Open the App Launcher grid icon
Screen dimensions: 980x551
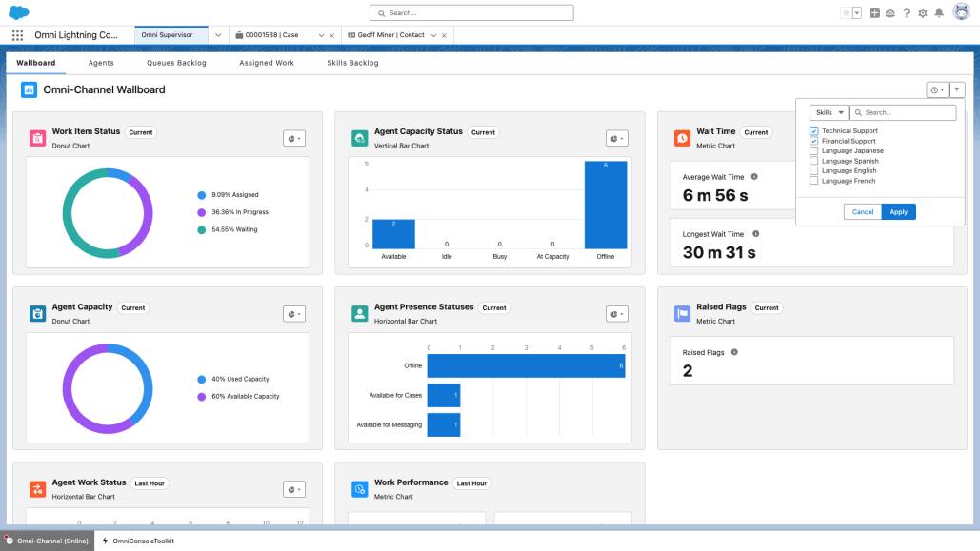click(x=17, y=35)
